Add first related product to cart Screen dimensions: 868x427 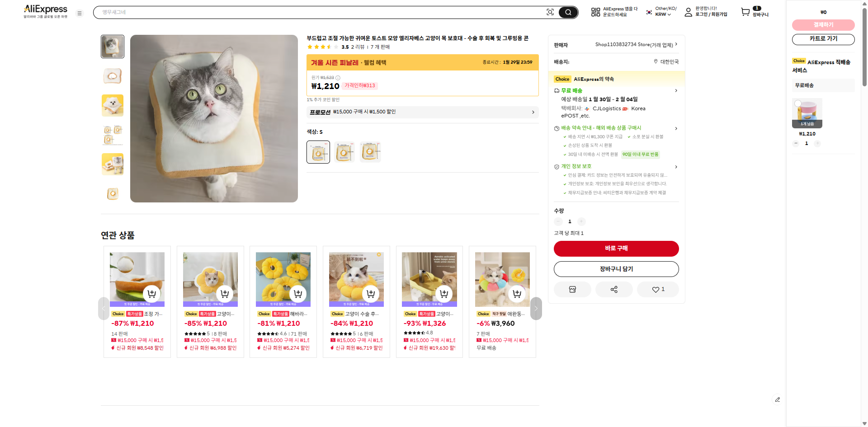point(152,294)
